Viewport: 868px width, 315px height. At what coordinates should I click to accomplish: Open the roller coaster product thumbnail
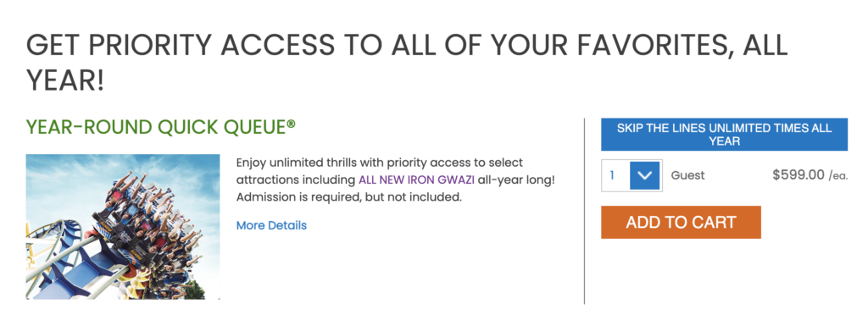pyautogui.click(x=123, y=227)
